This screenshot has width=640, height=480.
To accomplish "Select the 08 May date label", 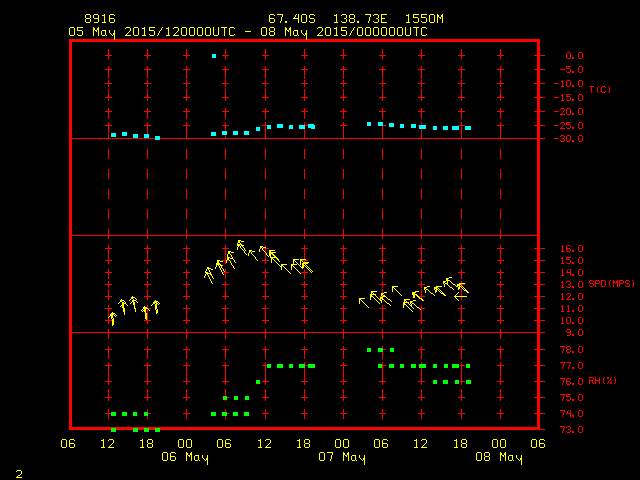I will 499,457.
